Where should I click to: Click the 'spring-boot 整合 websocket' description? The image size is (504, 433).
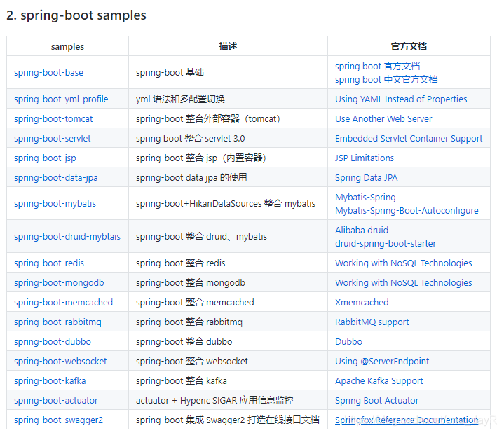coord(192,362)
